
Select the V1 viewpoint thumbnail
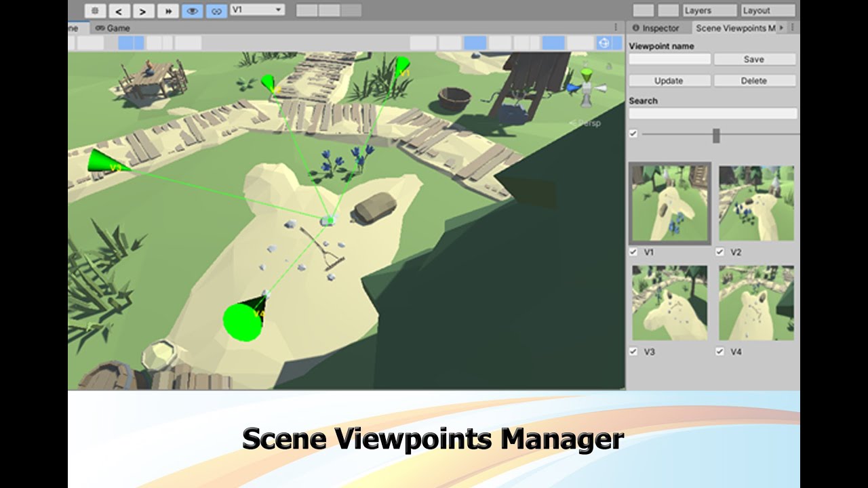click(x=670, y=203)
